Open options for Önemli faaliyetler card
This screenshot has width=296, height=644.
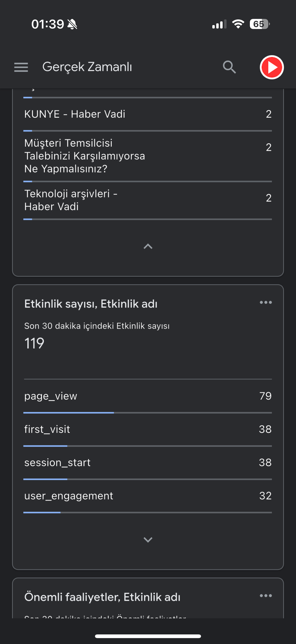tap(266, 596)
